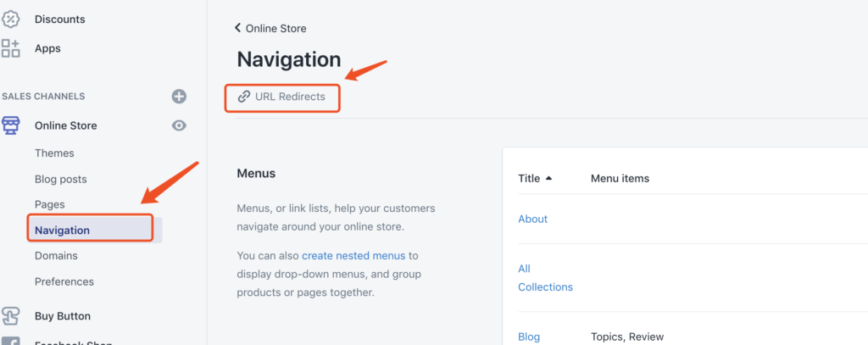This screenshot has height=345, width=868.
Task: Open Domains settings in the sidebar
Action: coord(56,255)
